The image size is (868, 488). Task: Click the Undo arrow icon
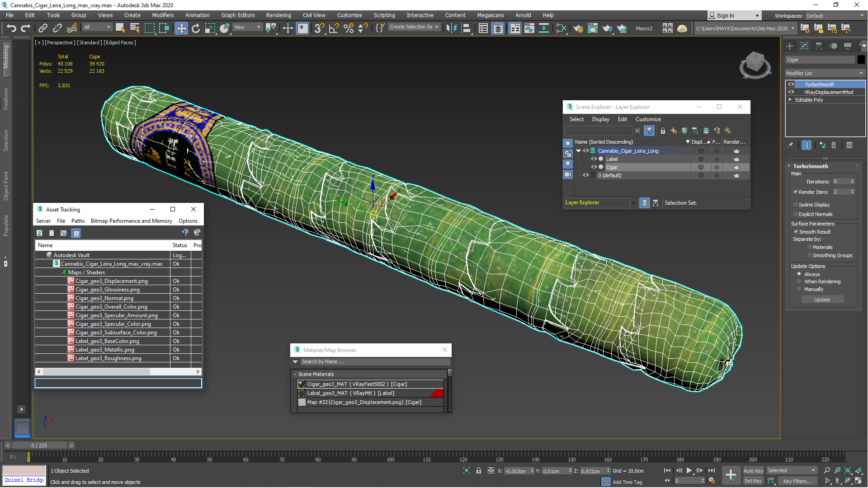[11, 28]
